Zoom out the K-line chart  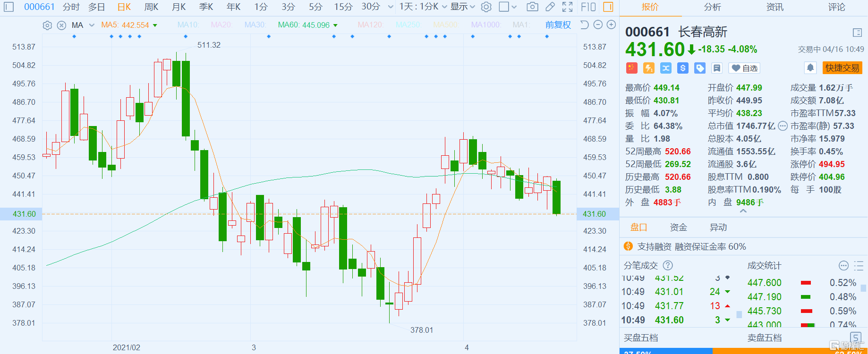coord(598,25)
